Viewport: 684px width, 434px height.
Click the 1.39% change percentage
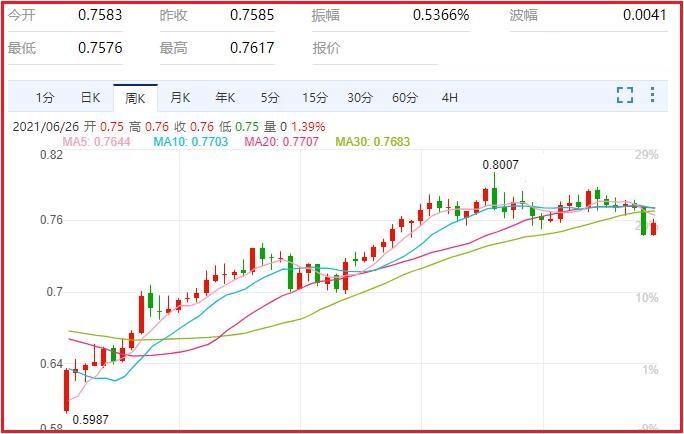coord(308,127)
